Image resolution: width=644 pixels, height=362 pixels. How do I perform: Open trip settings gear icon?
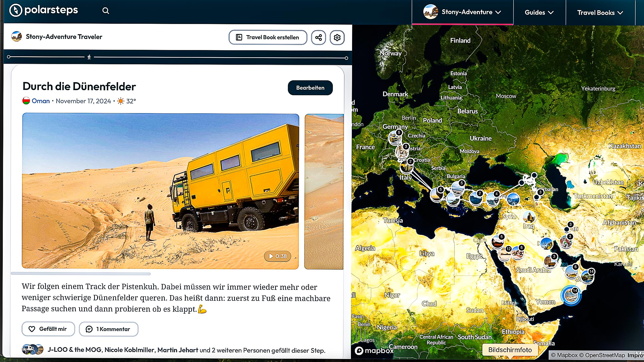pos(337,37)
